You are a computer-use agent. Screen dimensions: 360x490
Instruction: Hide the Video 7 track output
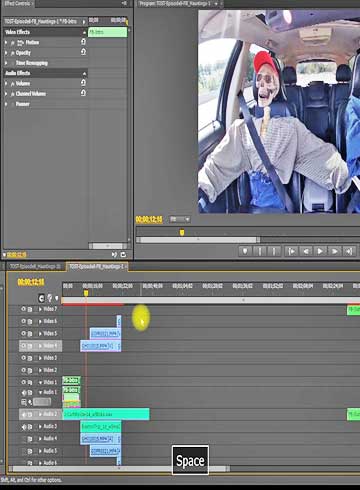[23, 309]
